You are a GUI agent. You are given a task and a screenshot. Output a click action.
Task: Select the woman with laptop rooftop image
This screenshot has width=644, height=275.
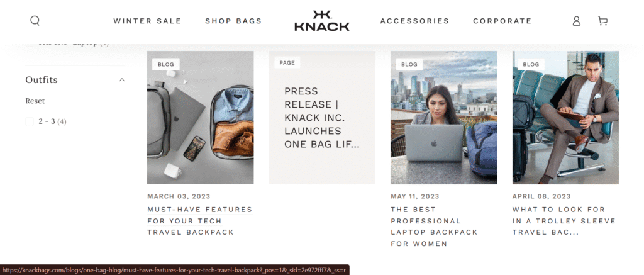(x=443, y=118)
